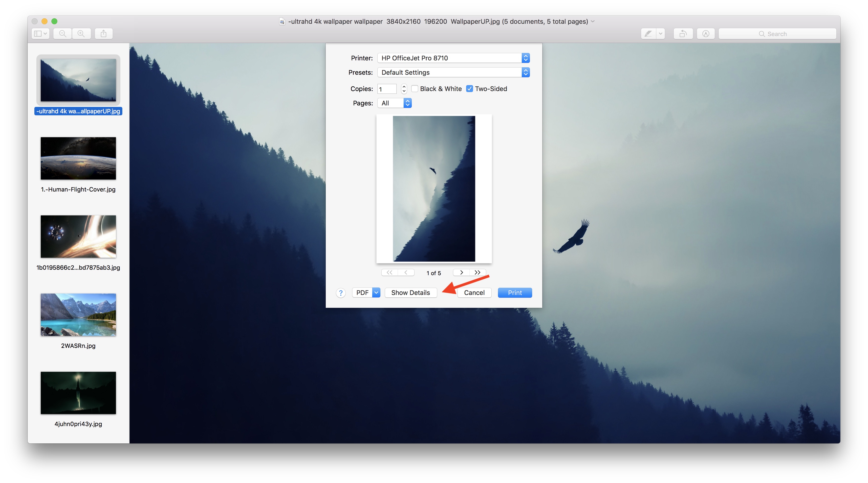Jump to last preview page
Image resolution: width=868 pixels, height=483 pixels.
477,272
